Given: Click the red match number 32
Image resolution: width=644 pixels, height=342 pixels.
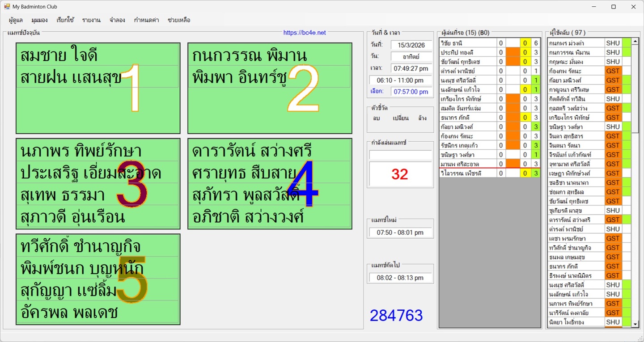Looking at the screenshot, I should 400,174.
